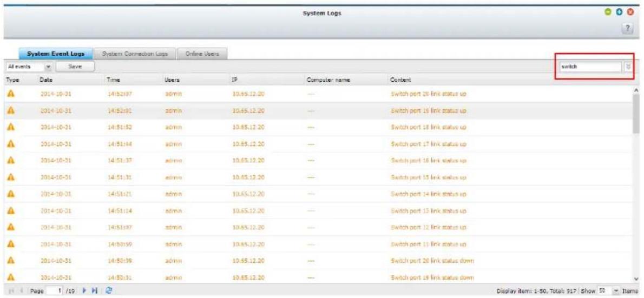Click warning icon for port 16 link up

(x=11, y=161)
